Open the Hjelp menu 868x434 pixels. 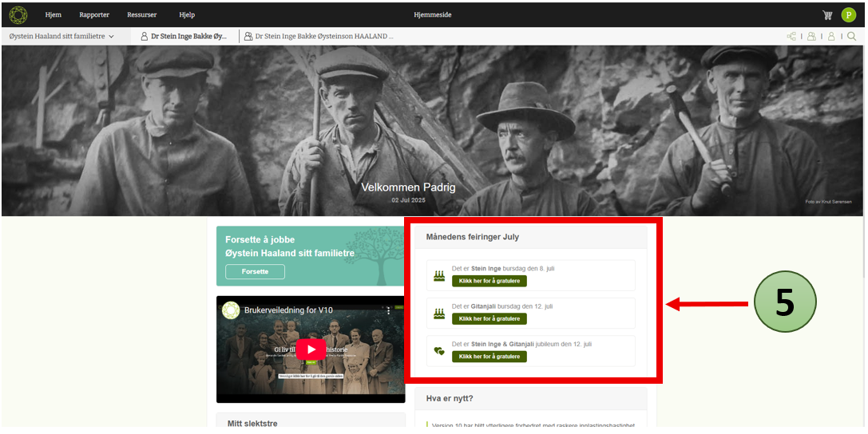click(187, 15)
